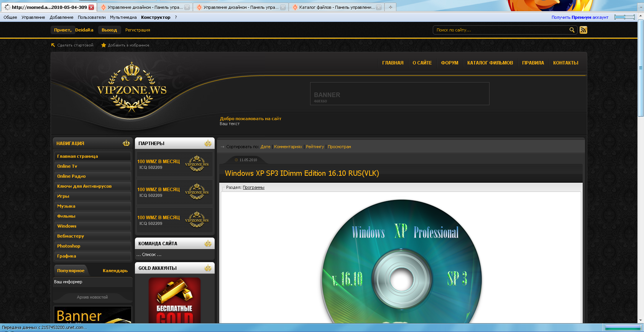Open the Мультимедиа menu
This screenshot has height=332, width=644.
click(123, 17)
